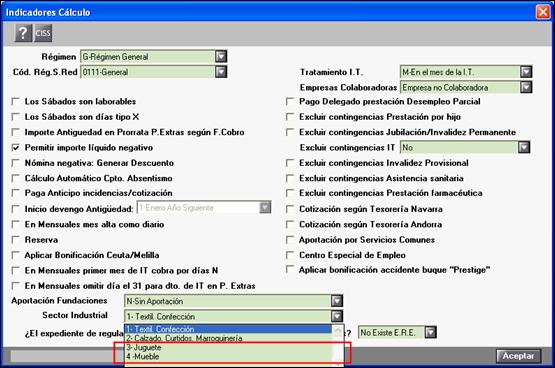Open the Excluir contingencias IT dropdown arrow
Viewport: 555px width, 368px height.
(524, 147)
